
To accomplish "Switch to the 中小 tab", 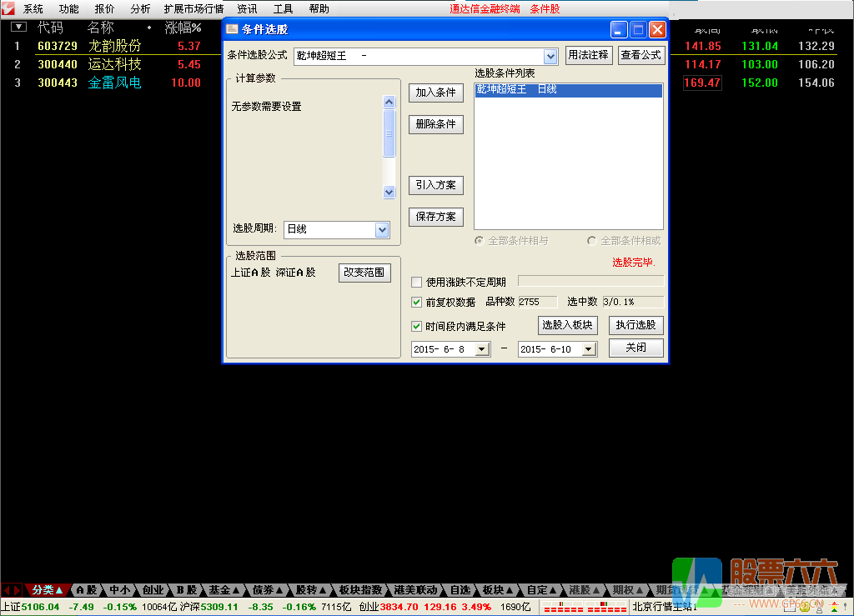I will 120,590.
